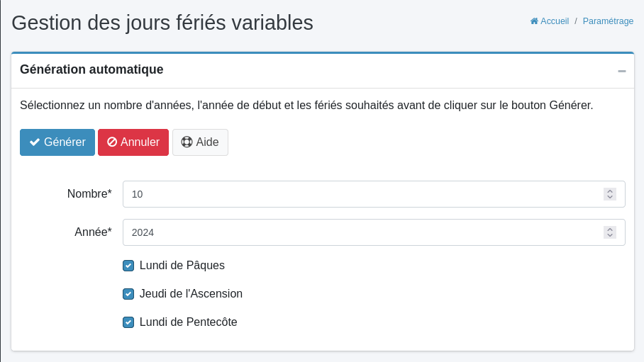Click the ban icon on Annuler
644x362 pixels.
pyautogui.click(x=112, y=142)
